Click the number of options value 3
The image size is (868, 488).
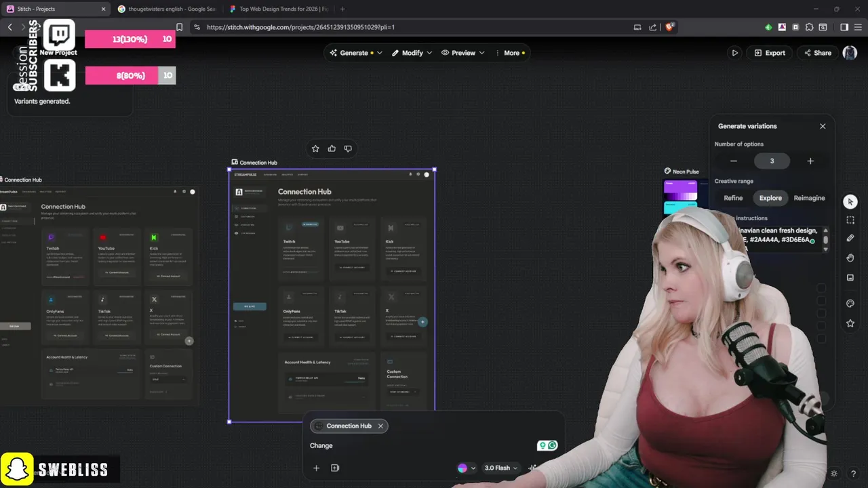pos(772,161)
